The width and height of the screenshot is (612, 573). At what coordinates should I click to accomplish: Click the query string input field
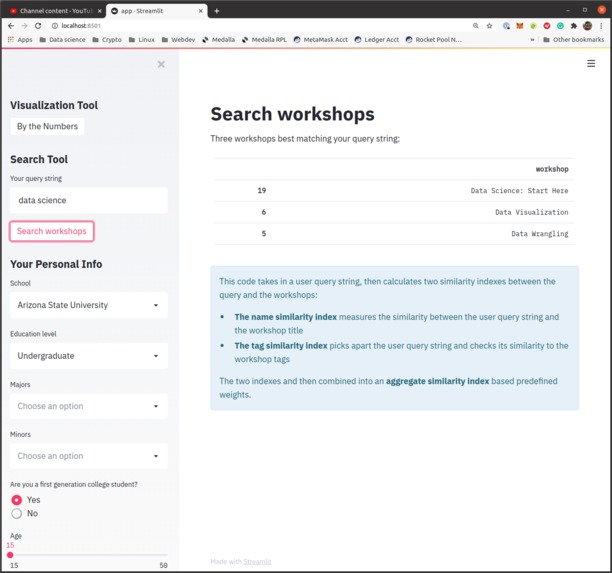coord(89,200)
